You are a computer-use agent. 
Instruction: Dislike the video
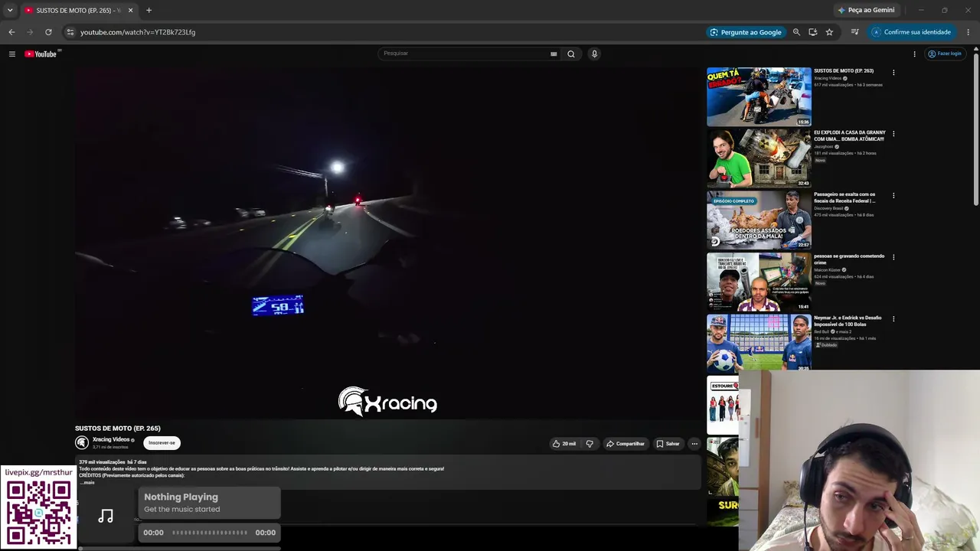pos(590,444)
